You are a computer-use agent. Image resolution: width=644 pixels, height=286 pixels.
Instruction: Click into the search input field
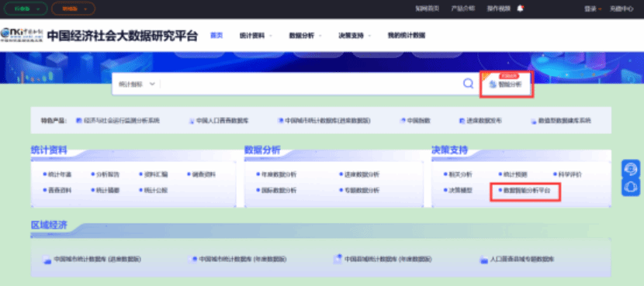[310, 84]
